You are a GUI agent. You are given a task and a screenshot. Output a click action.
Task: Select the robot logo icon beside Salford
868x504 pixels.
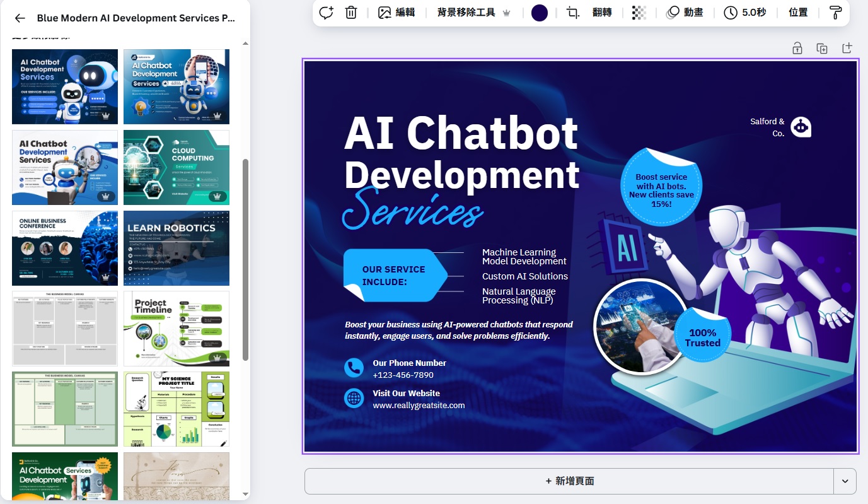coord(801,127)
